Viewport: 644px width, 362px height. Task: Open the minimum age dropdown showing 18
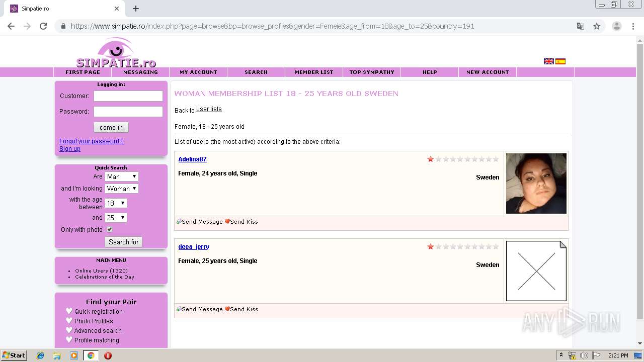[116, 203]
